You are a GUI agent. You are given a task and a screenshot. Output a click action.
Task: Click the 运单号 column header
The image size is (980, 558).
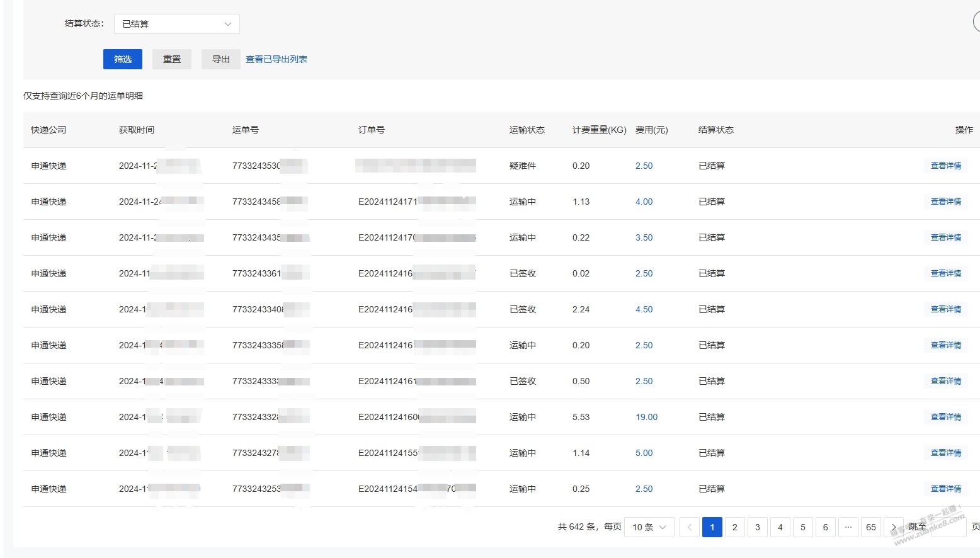click(246, 130)
